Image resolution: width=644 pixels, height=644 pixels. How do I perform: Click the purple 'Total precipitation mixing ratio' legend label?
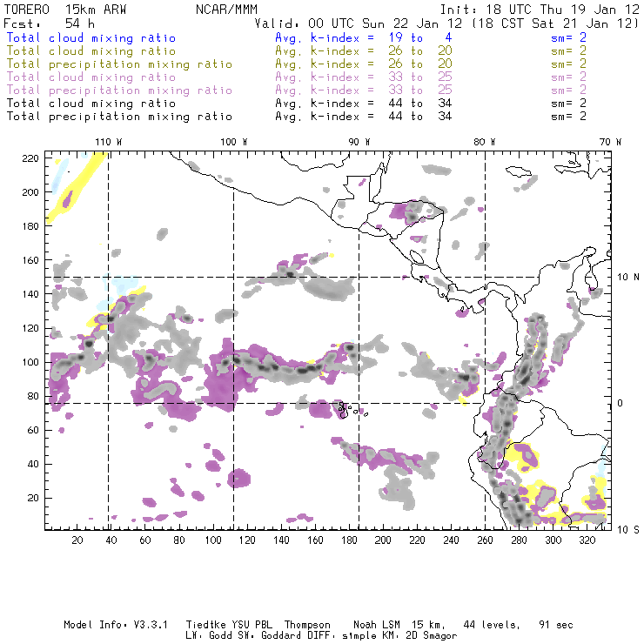point(119,91)
